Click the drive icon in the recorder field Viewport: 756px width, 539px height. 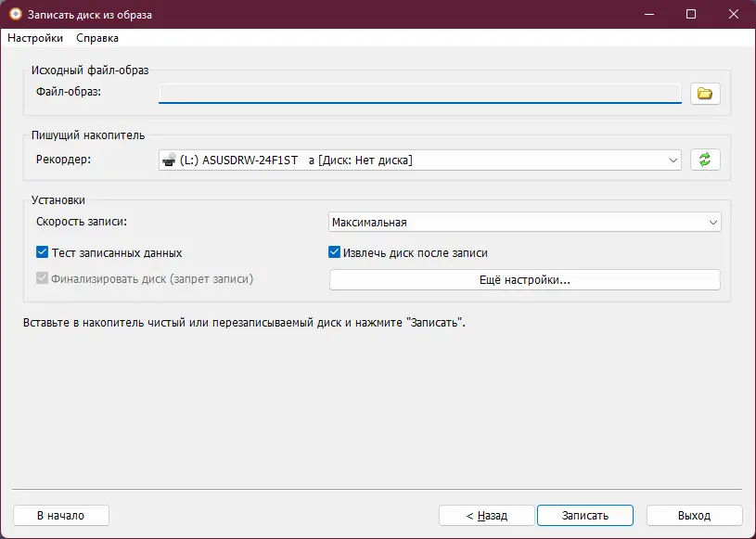pos(169,160)
